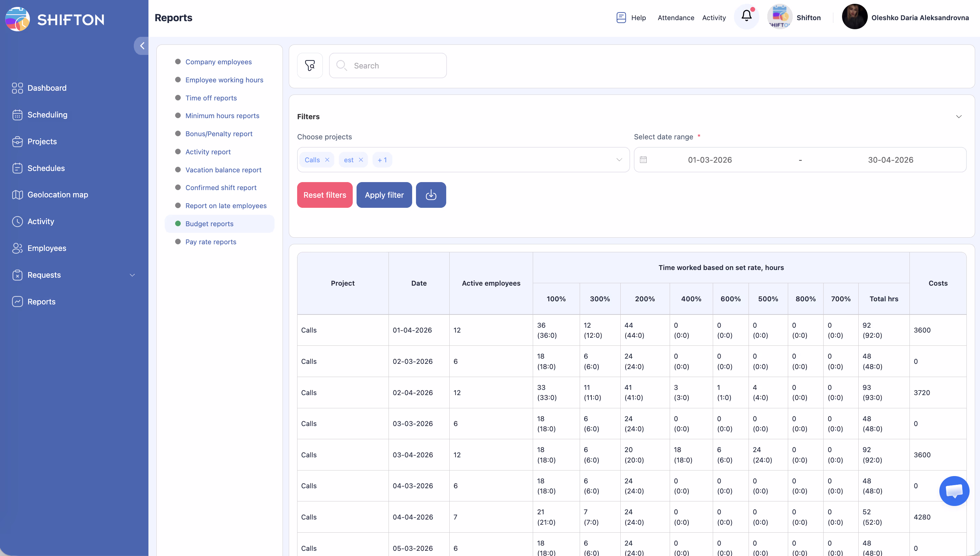This screenshot has height=556, width=980.
Task: Collapse the sidebar with the arrow button
Action: (142, 46)
